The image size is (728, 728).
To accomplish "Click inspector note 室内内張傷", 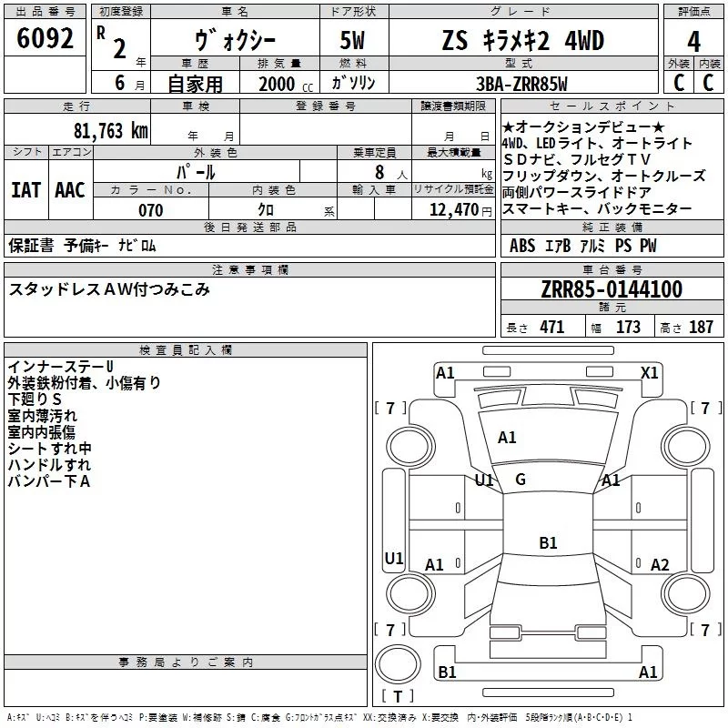I will point(41,432).
